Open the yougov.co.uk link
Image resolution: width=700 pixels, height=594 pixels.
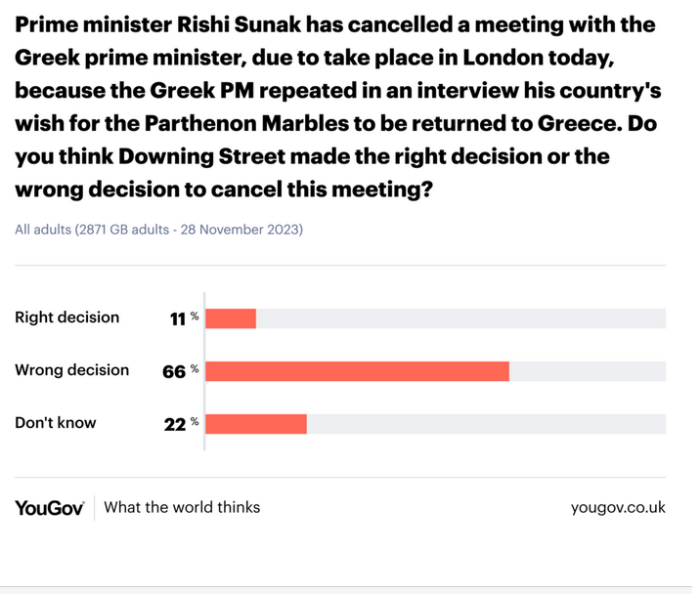[x=618, y=508]
